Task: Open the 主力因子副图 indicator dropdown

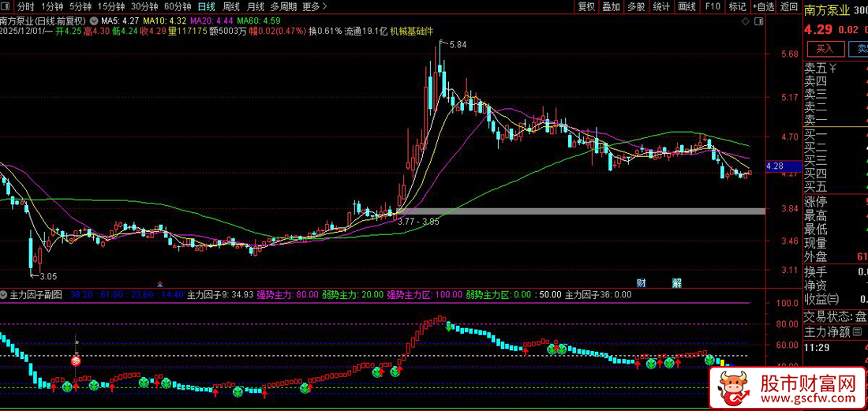Action: (5, 294)
